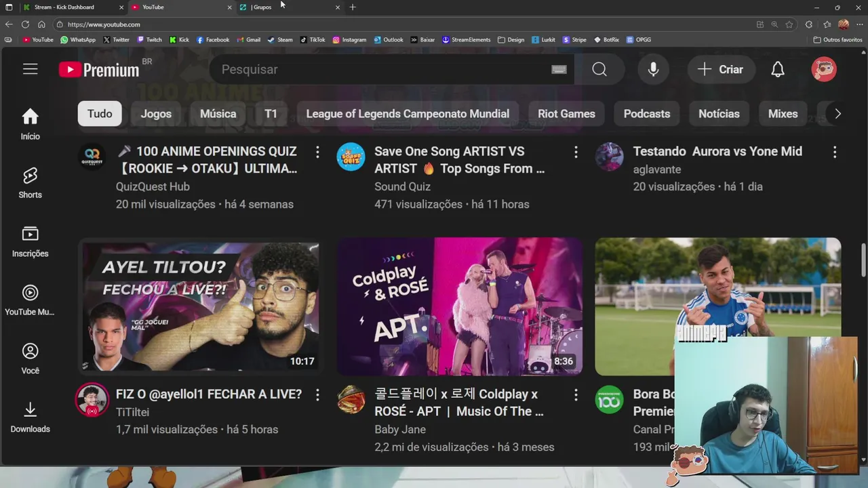The height and width of the screenshot is (488, 868).
Task: Open the account avatar menu
Action: point(824,69)
